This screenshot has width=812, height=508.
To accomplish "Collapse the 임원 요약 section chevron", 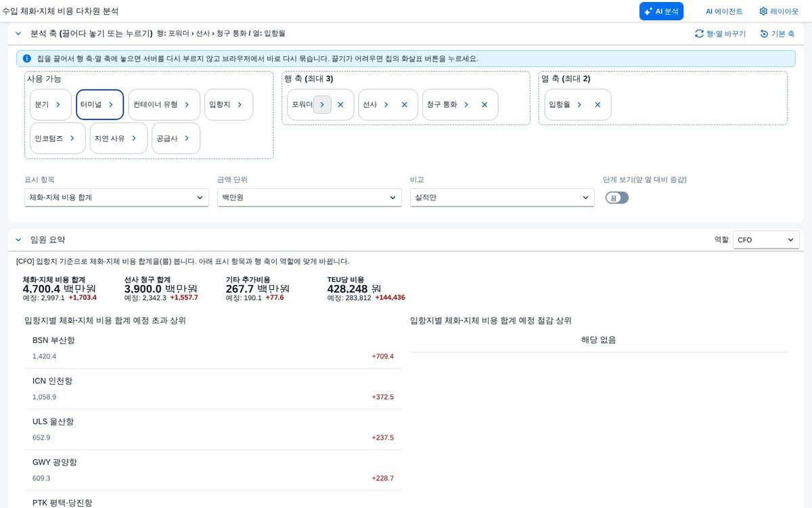I will click(x=18, y=240).
